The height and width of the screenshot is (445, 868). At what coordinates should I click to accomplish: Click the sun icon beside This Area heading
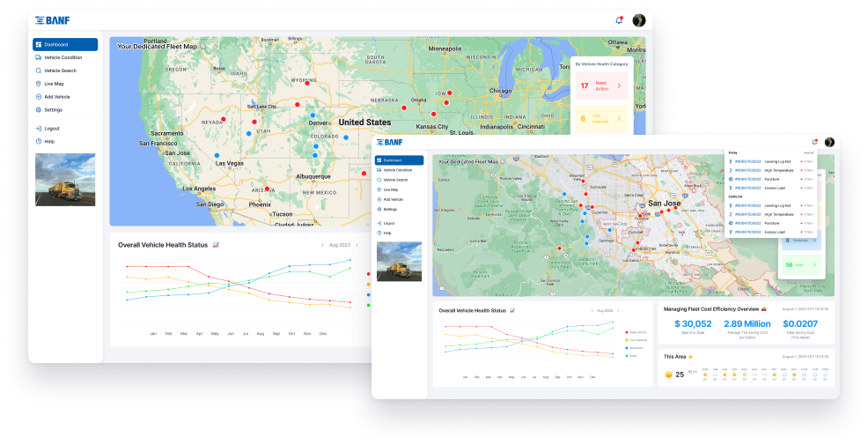pos(690,357)
